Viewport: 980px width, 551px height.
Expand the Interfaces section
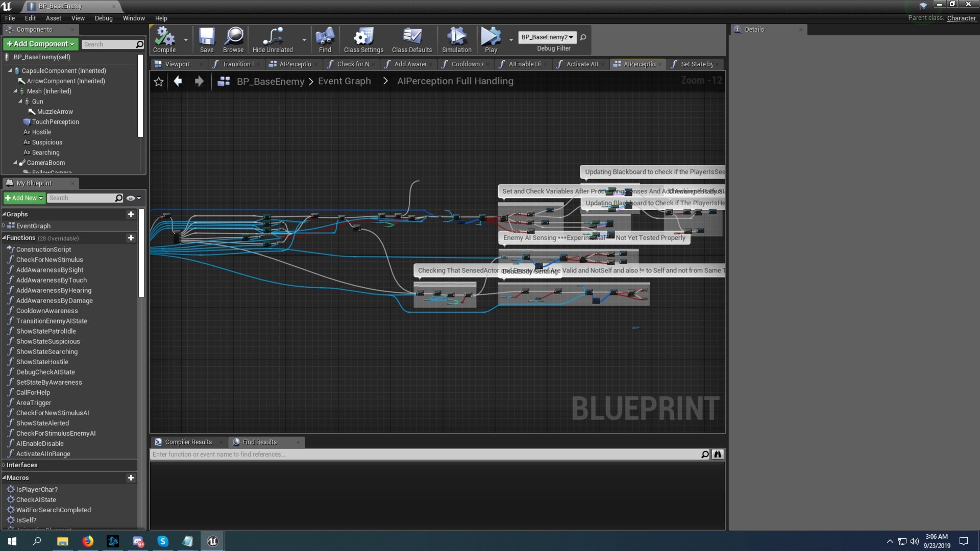click(x=4, y=465)
